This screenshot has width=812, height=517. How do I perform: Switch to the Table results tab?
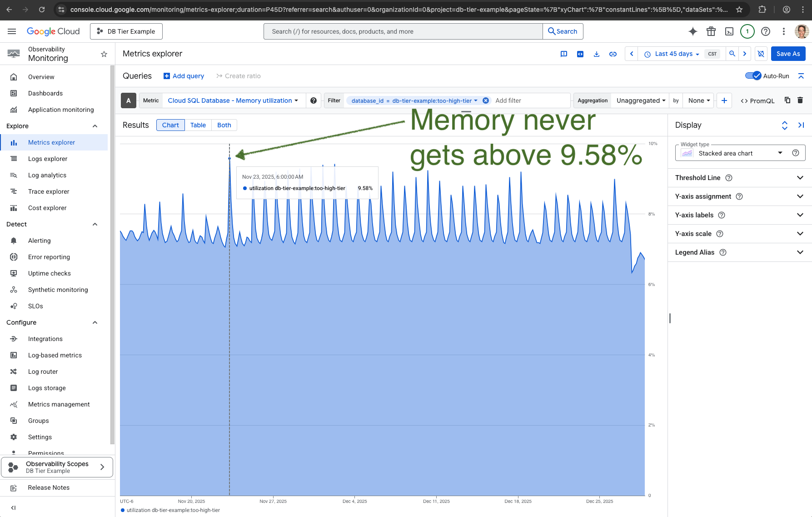[x=198, y=125]
